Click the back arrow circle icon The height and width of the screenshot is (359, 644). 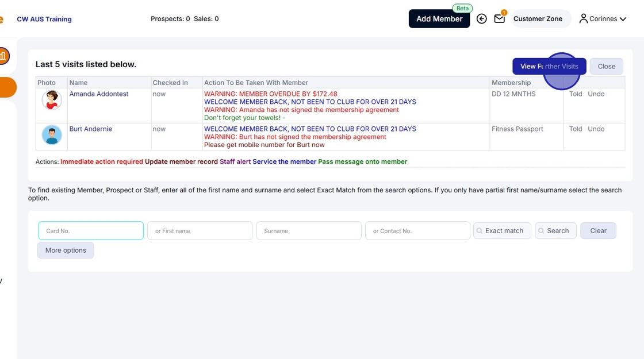[481, 19]
